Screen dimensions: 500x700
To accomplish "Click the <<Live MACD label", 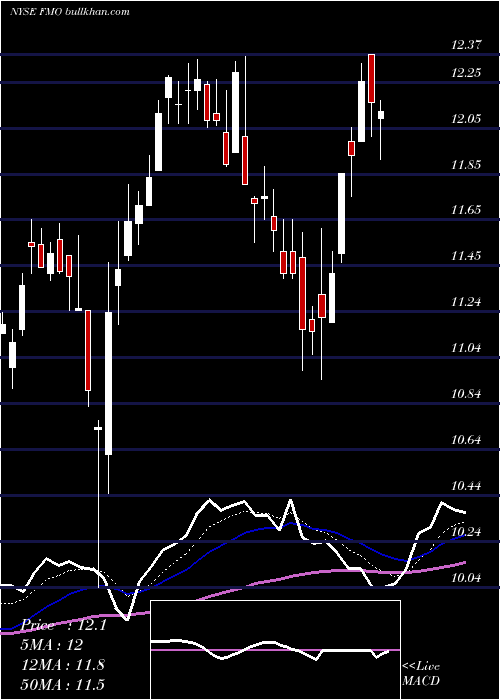I will [x=421, y=674].
